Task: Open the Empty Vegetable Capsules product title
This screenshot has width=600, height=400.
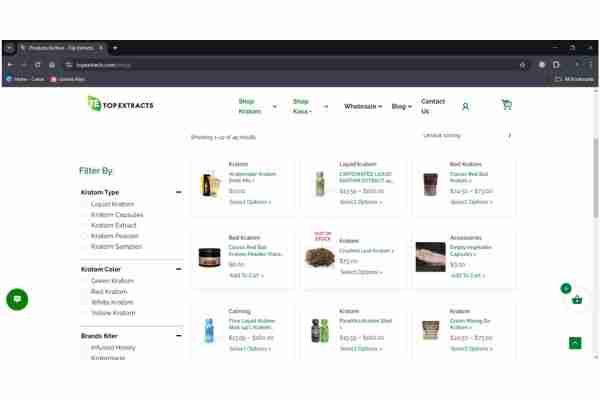Action: tap(471, 250)
